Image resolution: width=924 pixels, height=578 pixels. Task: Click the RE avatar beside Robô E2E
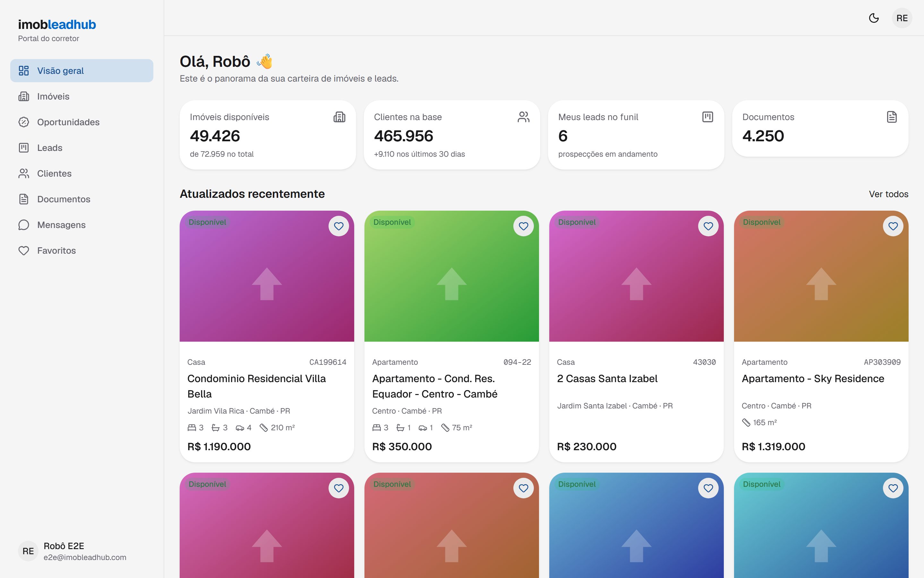point(28,551)
